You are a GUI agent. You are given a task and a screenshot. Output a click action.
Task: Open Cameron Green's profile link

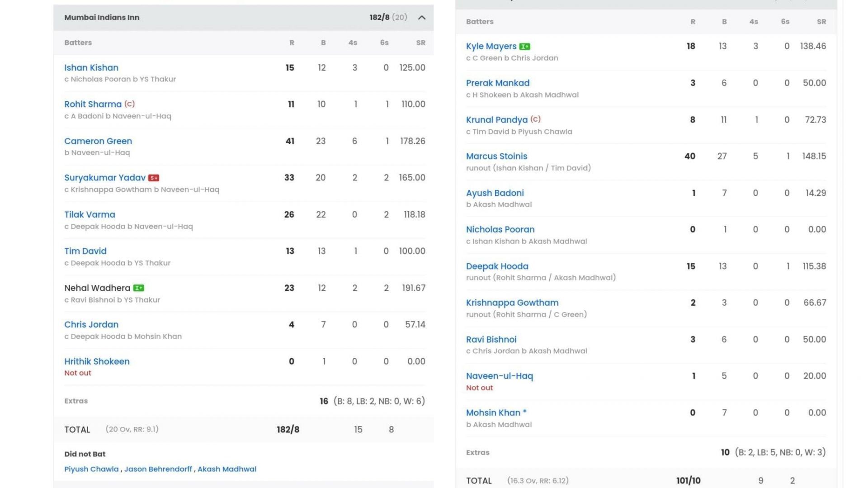click(99, 141)
